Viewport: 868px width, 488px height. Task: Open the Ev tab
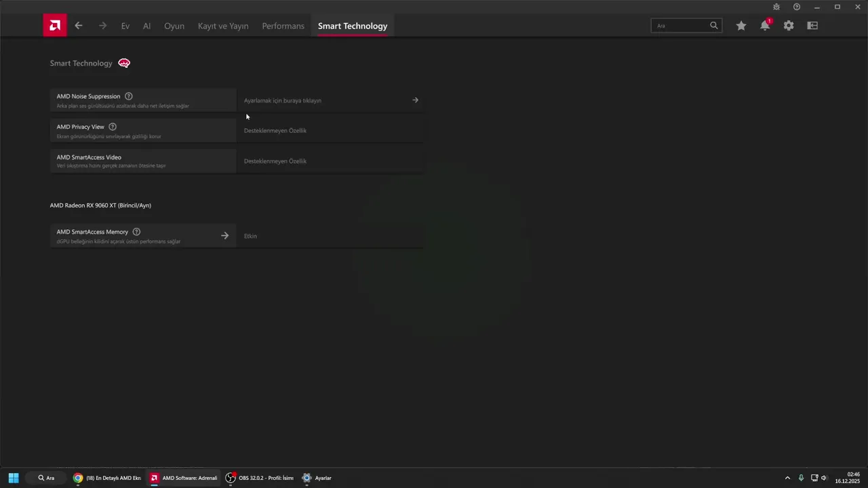point(125,26)
